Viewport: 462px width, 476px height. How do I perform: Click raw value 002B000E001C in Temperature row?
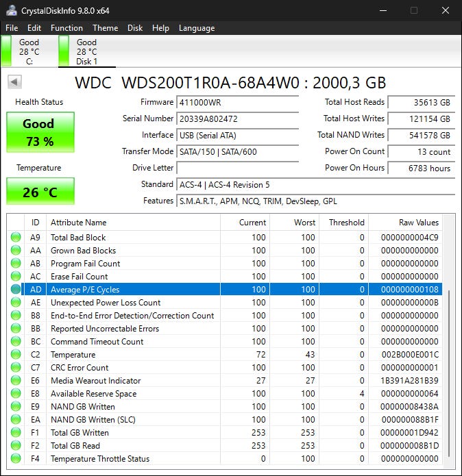tap(410, 355)
